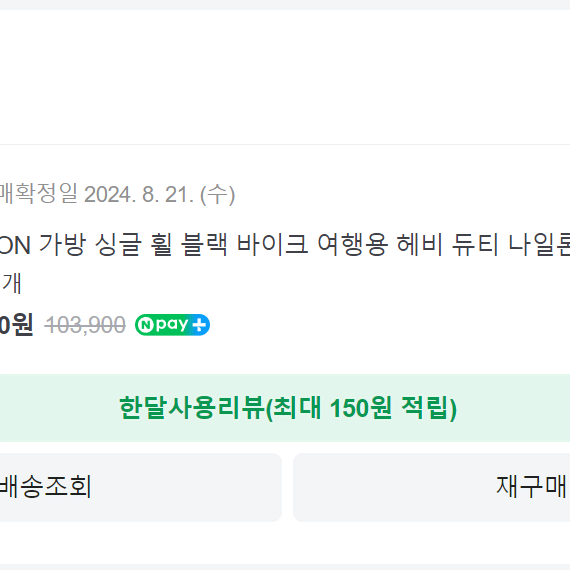Click the 매확정일 purchase confirmed label

[39, 193]
